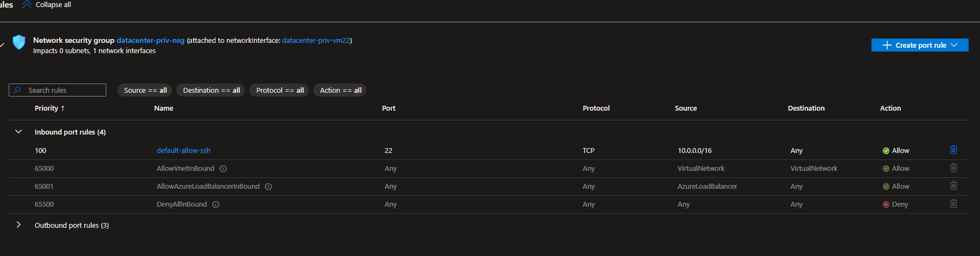This screenshot has width=980, height=256.
Task: Click the network security group shield icon
Action: pyautogui.click(x=19, y=42)
